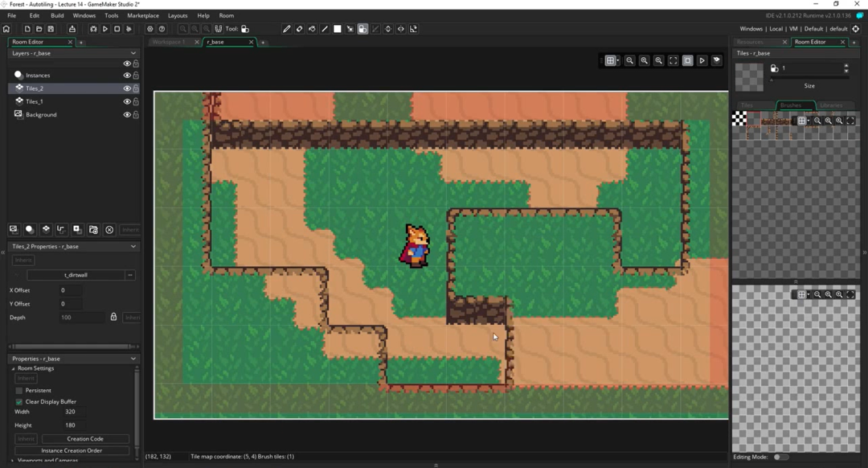
Task: Select the Fill tile tool
Action: [312, 29]
